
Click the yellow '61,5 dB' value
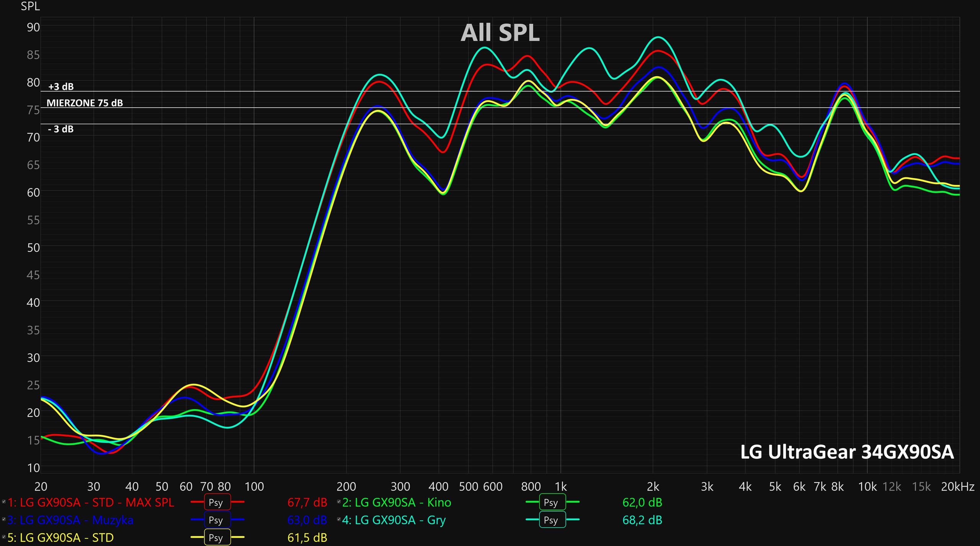307,538
